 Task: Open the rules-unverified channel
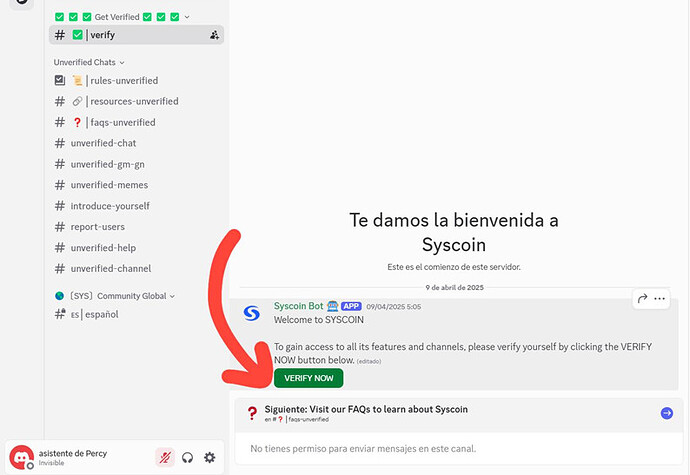pyautogui.click(x=136, y=81)
